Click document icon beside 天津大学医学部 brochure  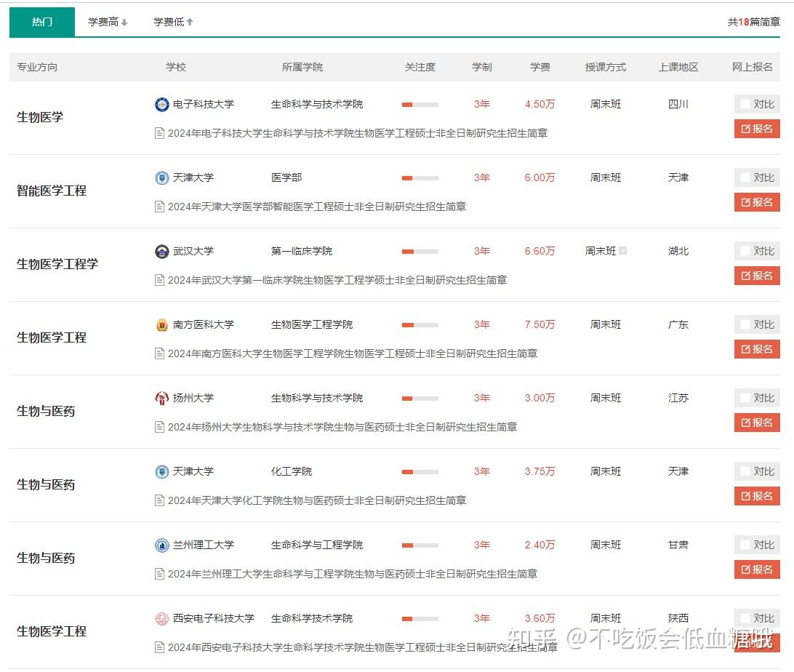(x=160, y=207)
